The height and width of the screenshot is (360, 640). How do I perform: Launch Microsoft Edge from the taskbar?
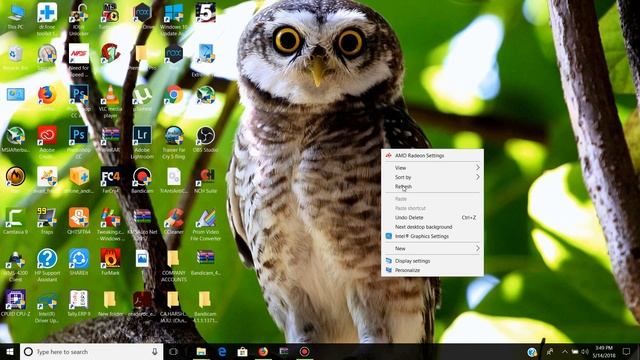point(222,351)
